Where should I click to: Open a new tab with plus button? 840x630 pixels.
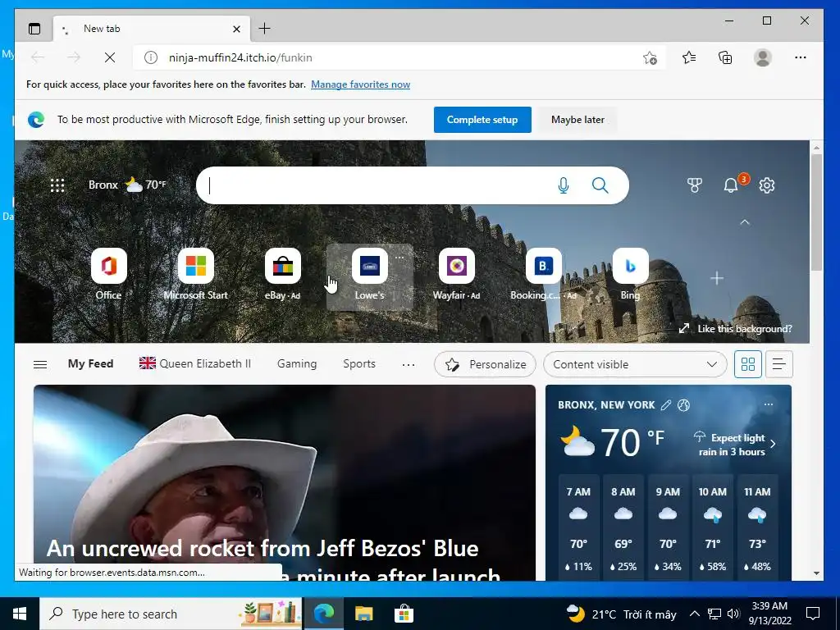[x=265, y=29]
